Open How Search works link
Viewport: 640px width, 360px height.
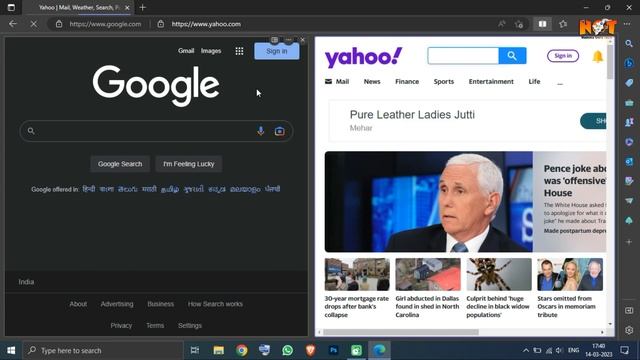coord(215,304)
